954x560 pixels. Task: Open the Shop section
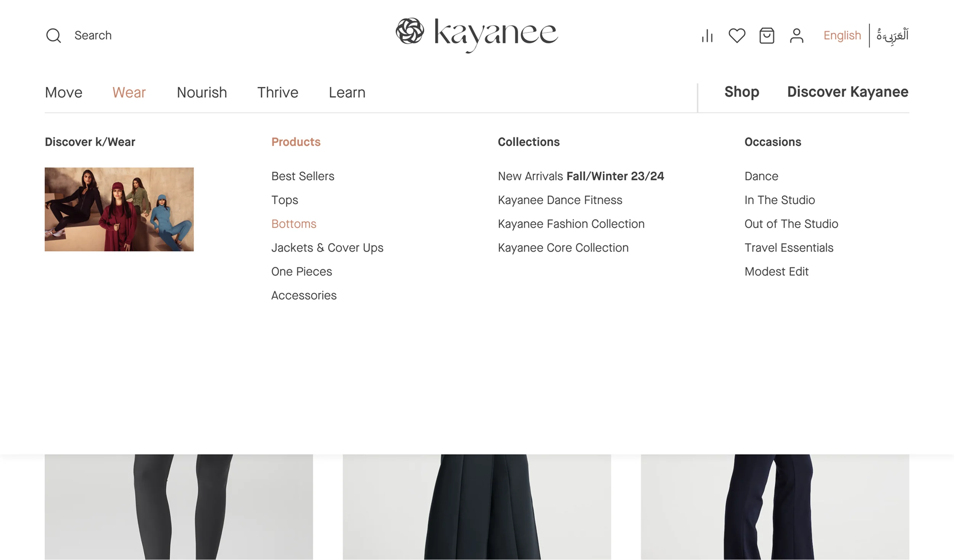[x=741, y=92]
